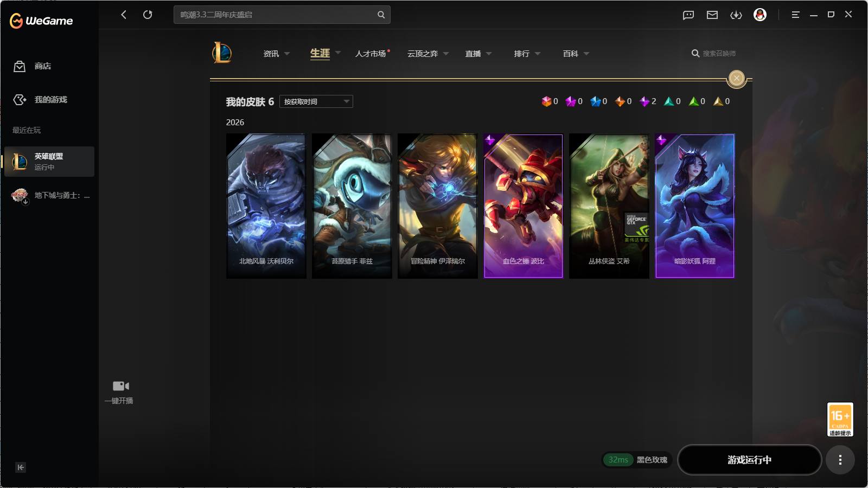Expand the 资讯 dropdown arrow

coord(287,54)
